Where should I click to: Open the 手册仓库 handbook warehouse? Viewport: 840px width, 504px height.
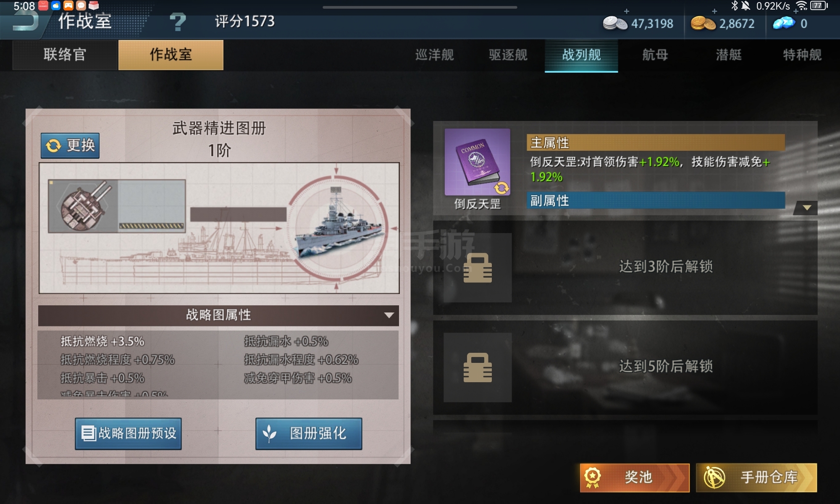tap(756, 478)
